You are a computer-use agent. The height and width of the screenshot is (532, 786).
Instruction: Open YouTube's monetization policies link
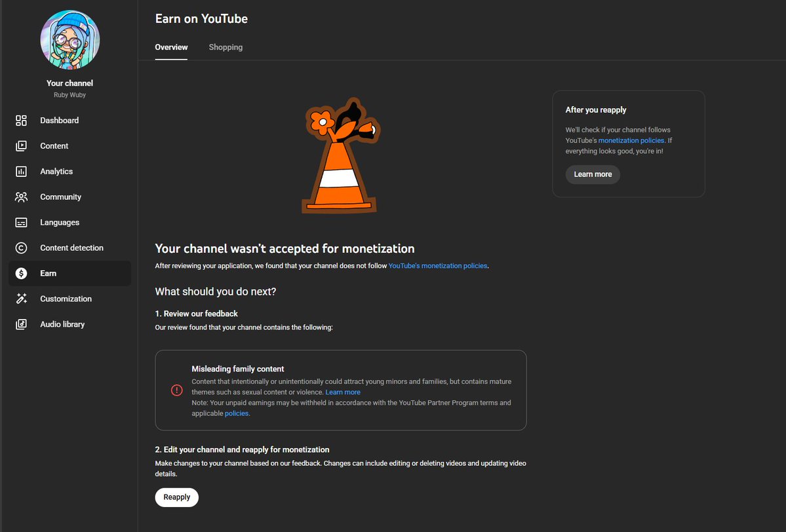tap(438, 266)
